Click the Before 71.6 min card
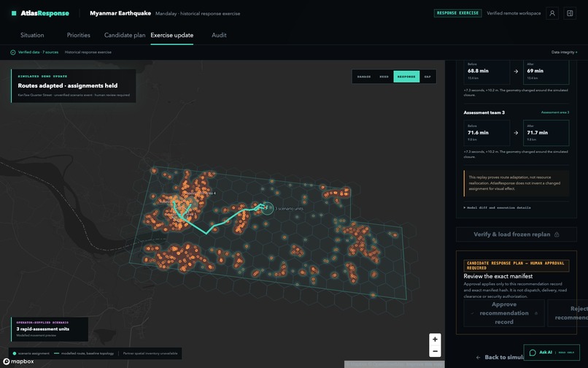This screenshot has height=368, width=588. pyautogui.click(x=487, y=133)
